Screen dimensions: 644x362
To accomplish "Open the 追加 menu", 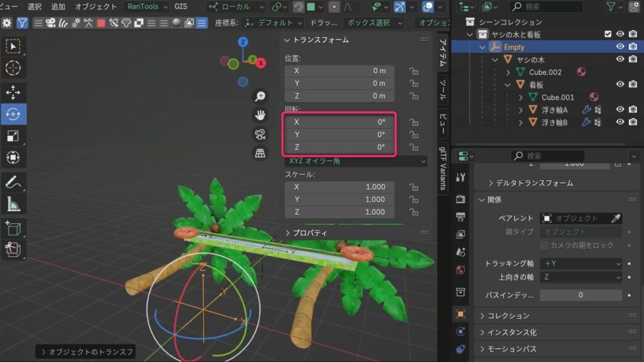I will pos(58,6).
